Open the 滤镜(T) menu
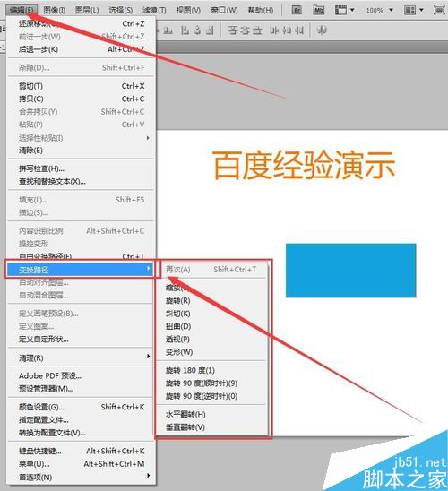Viewport: 448px width, 491px height. (x=154, y=11)
